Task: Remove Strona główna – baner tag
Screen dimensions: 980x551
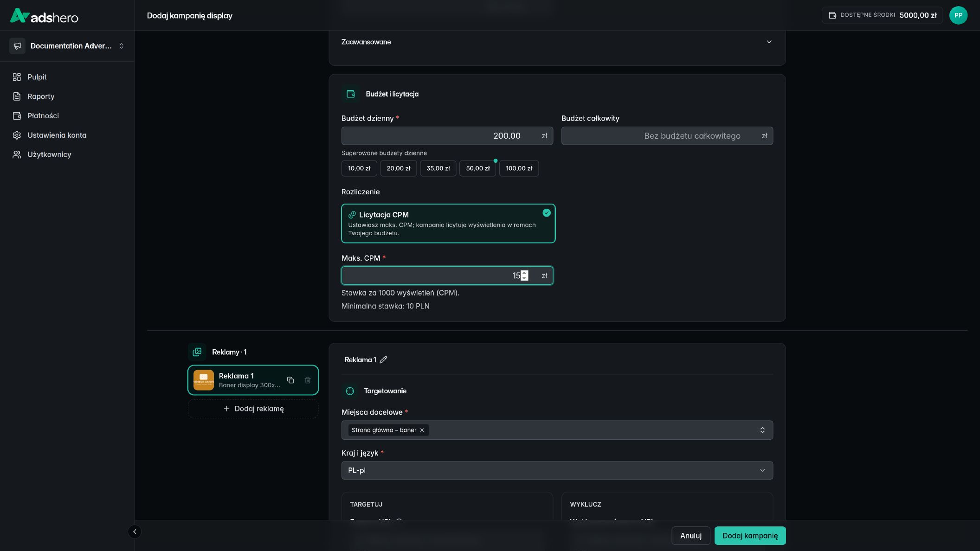Action: [422, 430]
